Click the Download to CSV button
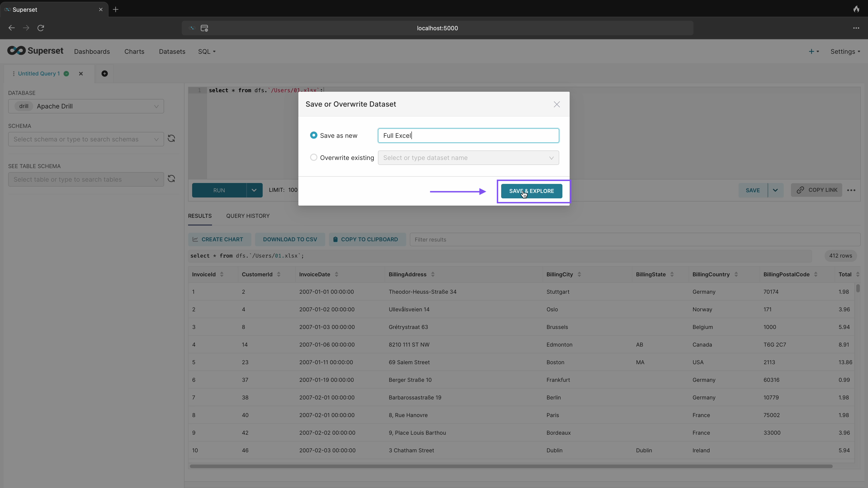868x488 pixels. pyautogui.click(x=290, y=239)
